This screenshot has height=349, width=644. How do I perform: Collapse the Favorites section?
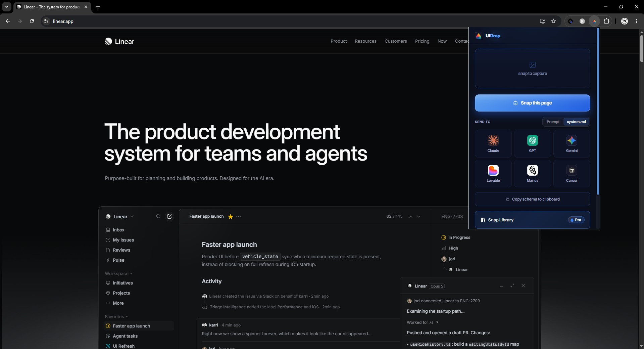coord(116,317)
